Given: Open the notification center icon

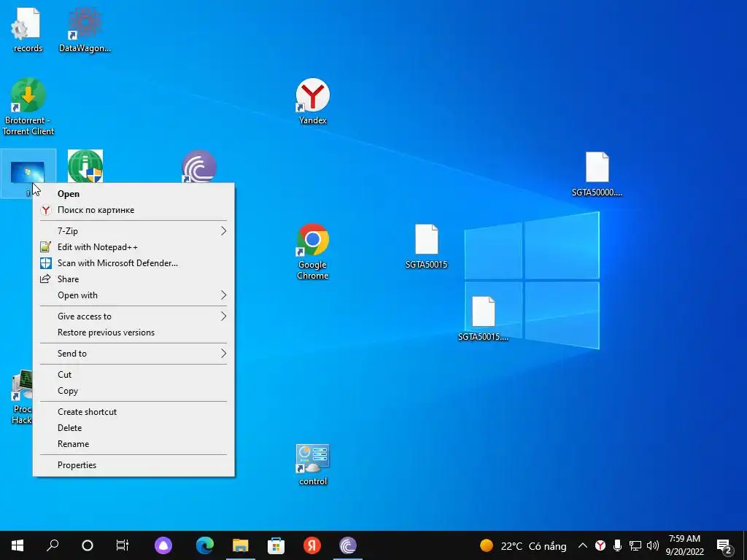Looking at the screenshot, I should tap(724, 545).
